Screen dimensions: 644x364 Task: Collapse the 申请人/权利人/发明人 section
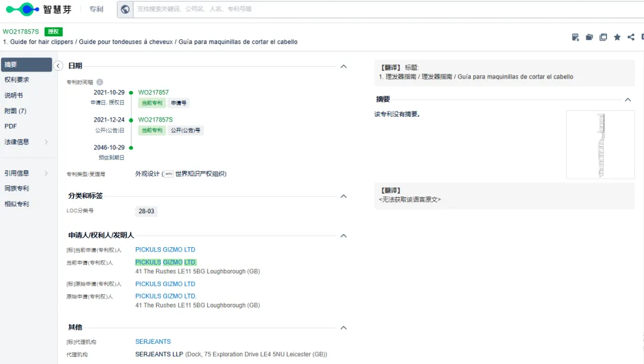(344, 236)
